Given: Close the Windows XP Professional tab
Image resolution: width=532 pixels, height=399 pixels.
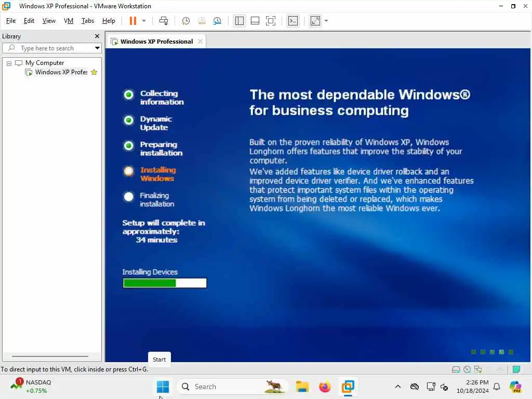Looking at the screenshot, I should click(x=200, y=42).
